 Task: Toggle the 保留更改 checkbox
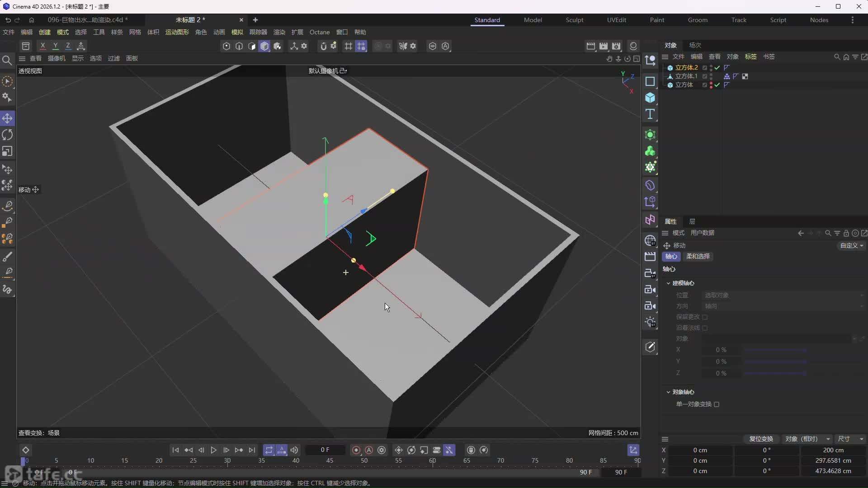(x=705, y=317)
